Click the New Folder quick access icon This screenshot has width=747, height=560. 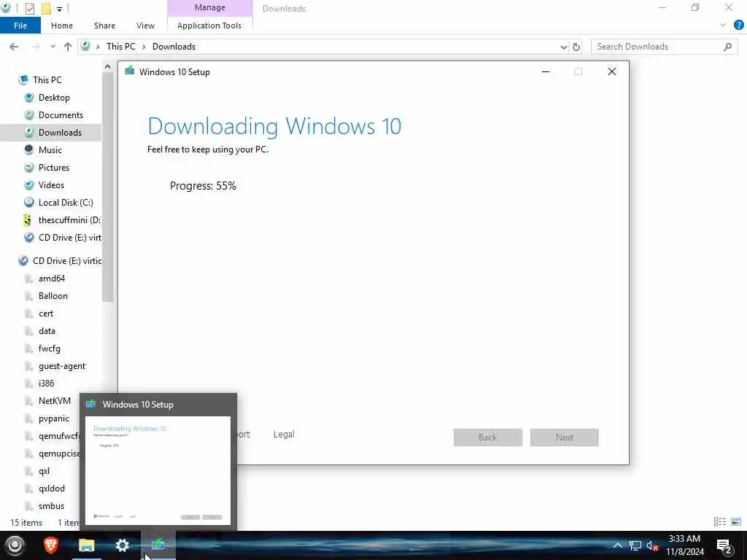46,8
